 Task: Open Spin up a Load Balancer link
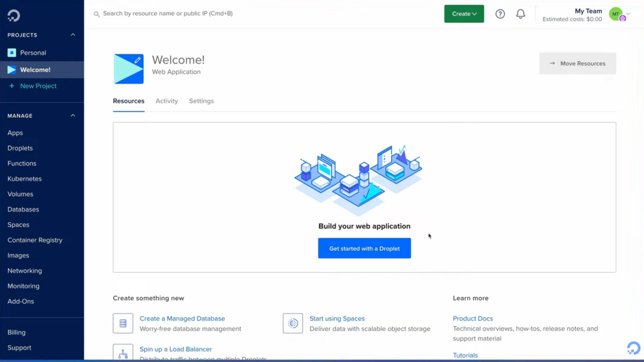tap(176, 349)
